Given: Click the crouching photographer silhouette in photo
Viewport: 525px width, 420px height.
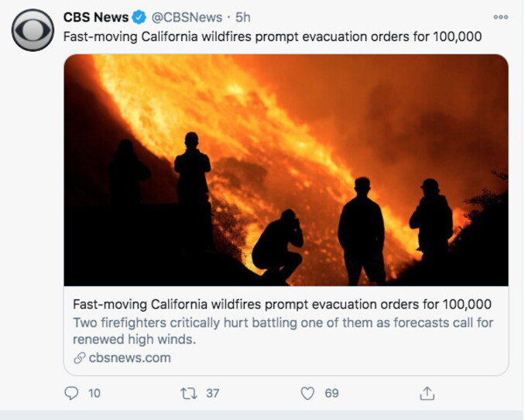Looking at the screenshot, I should click(278, 247).
